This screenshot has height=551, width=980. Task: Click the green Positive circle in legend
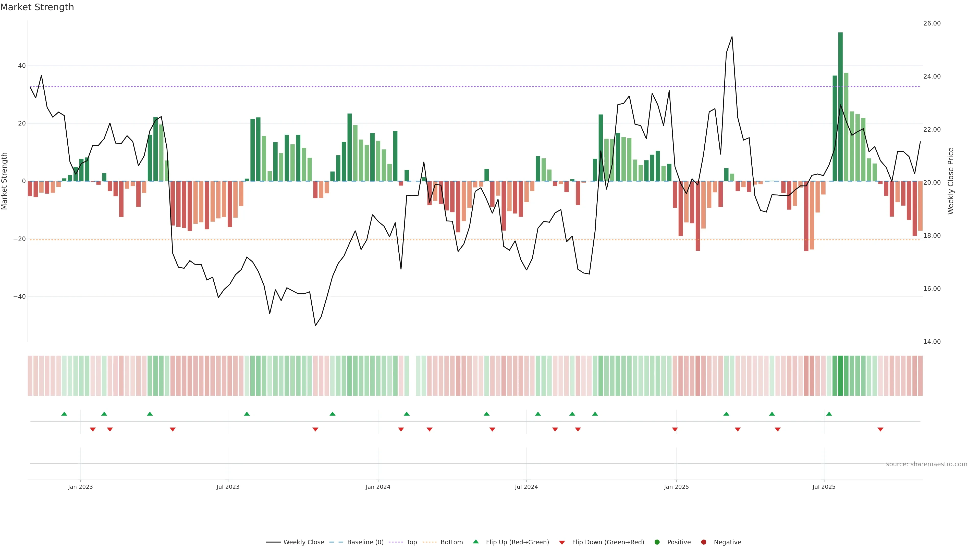pos(657,542)
